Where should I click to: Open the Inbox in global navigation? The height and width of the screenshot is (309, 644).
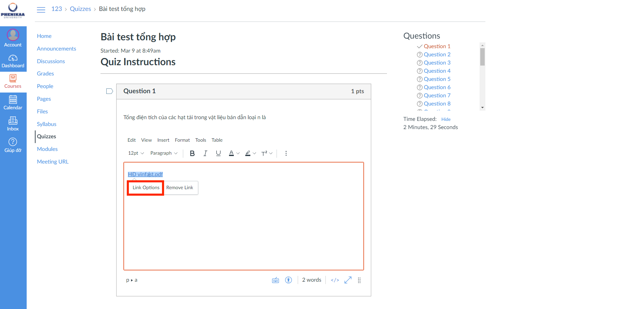(13, 124)
